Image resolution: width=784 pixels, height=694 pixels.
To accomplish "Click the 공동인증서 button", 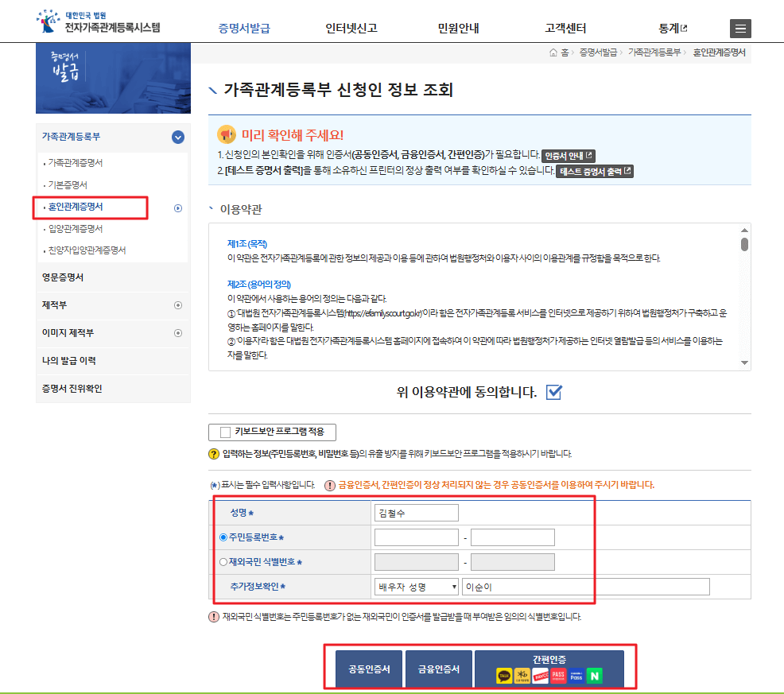I will pyautogui.click(x=368, y=668).
